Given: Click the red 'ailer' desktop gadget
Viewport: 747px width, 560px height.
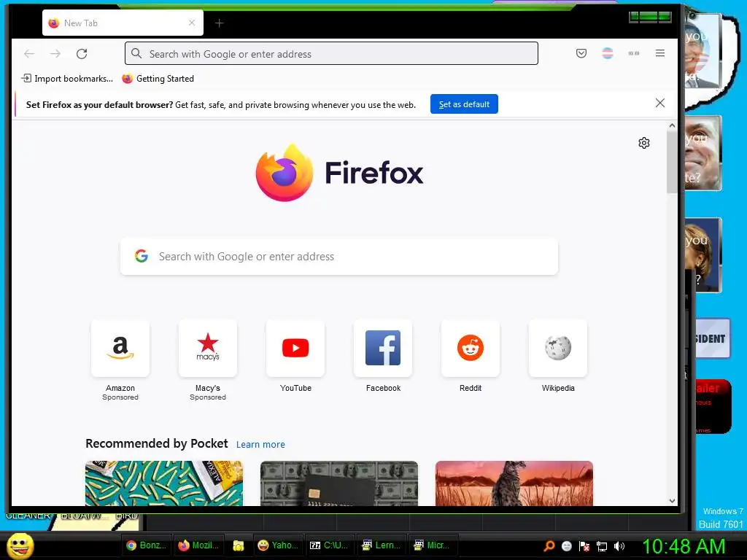Looking at the screenshot, I should (713, 406).
